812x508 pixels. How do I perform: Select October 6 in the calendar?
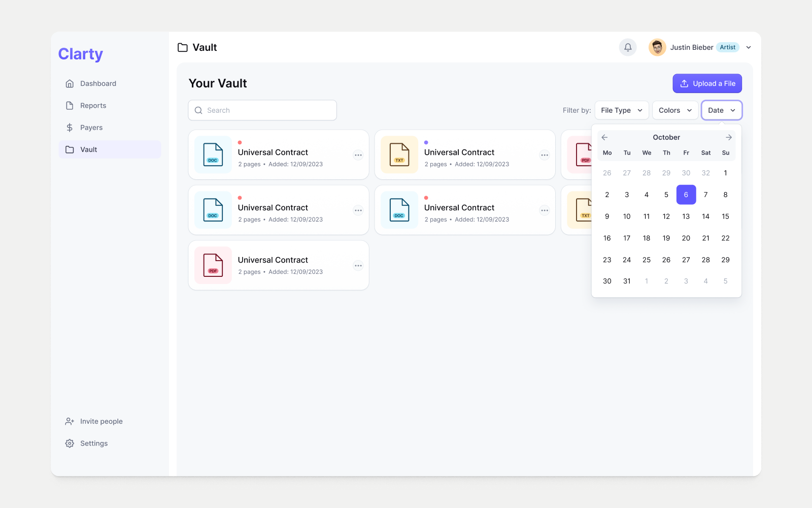tap(686, 195)
